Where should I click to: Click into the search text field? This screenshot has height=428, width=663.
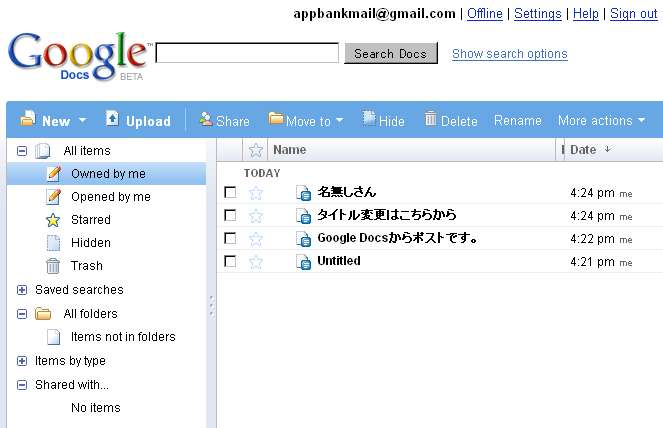(x=247, y=53)
